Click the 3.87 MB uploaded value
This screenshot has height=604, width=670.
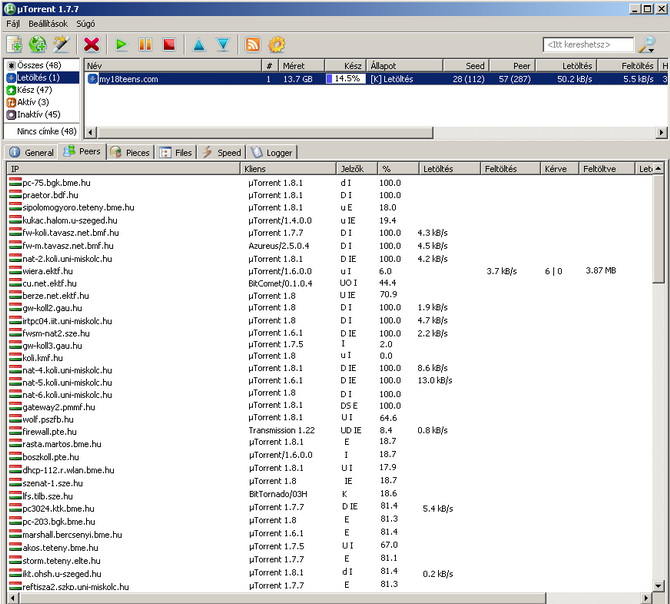(601, 270)
